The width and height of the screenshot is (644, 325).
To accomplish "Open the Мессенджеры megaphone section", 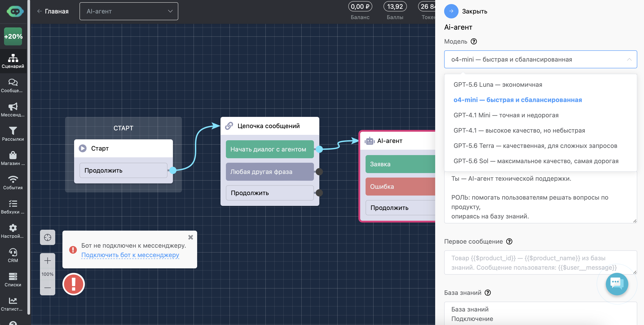I will (x=13, y=110).
